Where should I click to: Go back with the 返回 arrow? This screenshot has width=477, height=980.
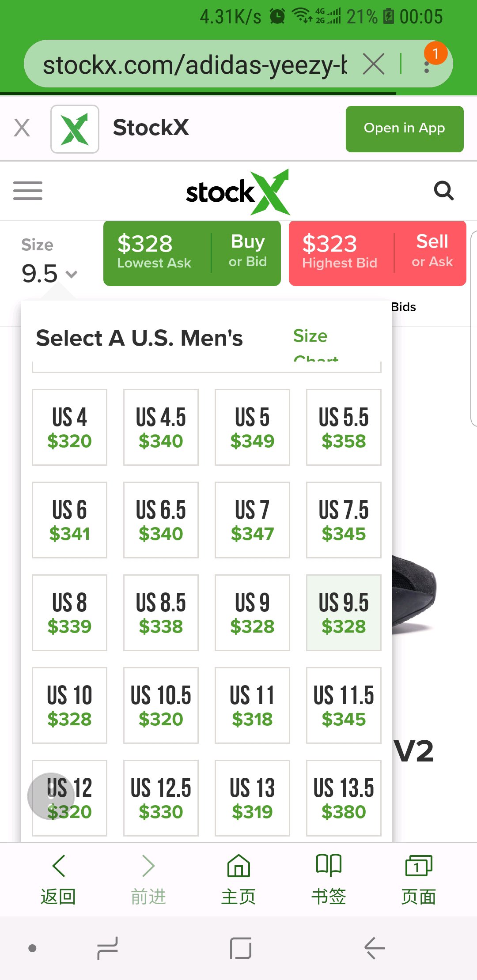pyautogui.click(x=58, y=879)
